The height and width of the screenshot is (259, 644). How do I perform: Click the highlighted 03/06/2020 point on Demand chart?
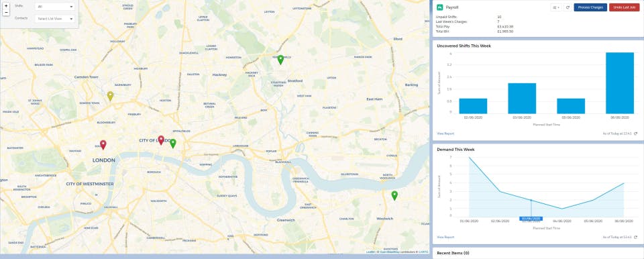[531, 200]
